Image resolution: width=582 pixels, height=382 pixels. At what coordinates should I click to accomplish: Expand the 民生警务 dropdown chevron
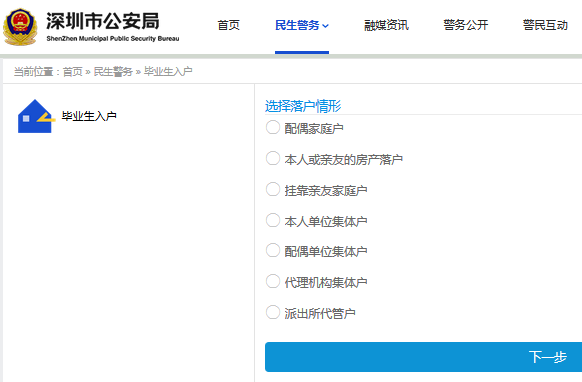coord(326,26)
